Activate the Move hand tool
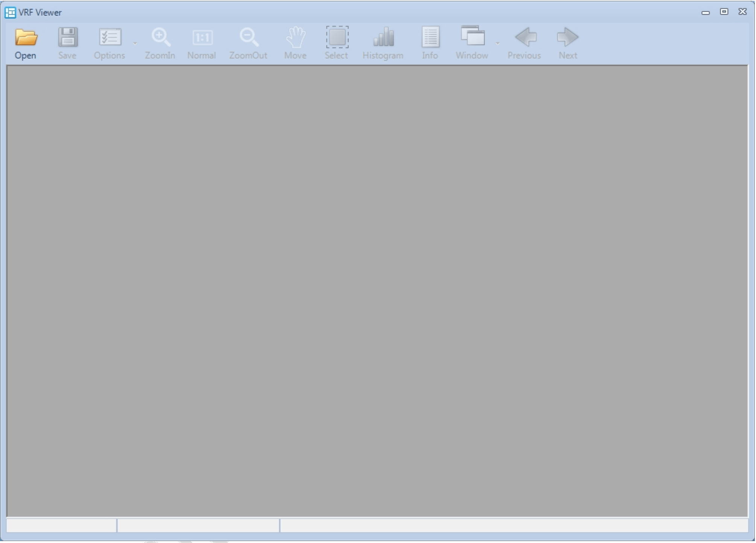Screen dimensions: 756x543 [x=295, y=38]
